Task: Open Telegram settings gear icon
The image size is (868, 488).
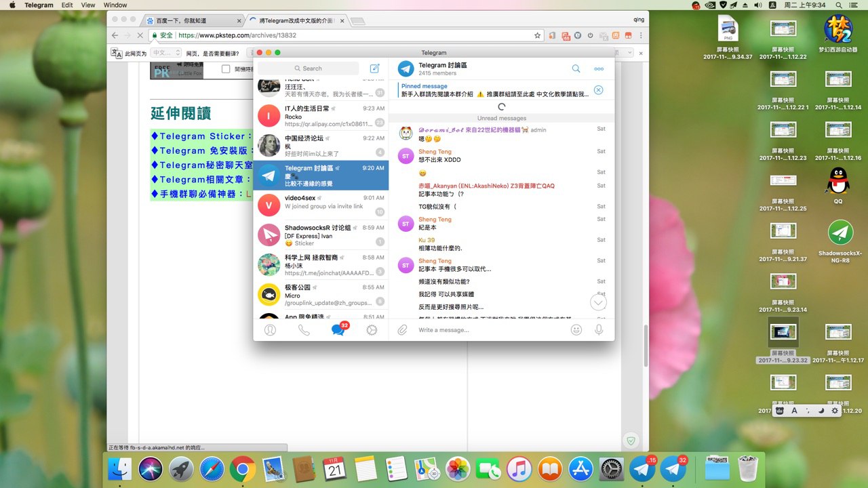Action: coord(372,330)
